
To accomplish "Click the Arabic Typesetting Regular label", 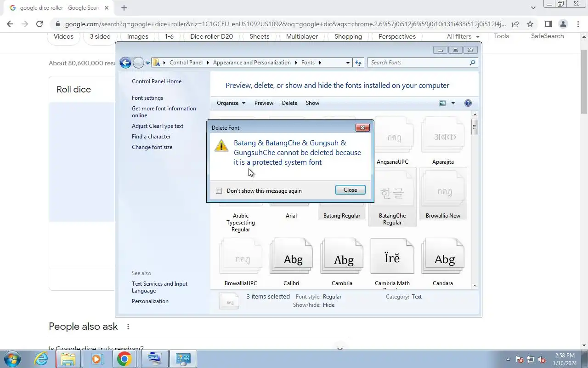I will 241,223.
